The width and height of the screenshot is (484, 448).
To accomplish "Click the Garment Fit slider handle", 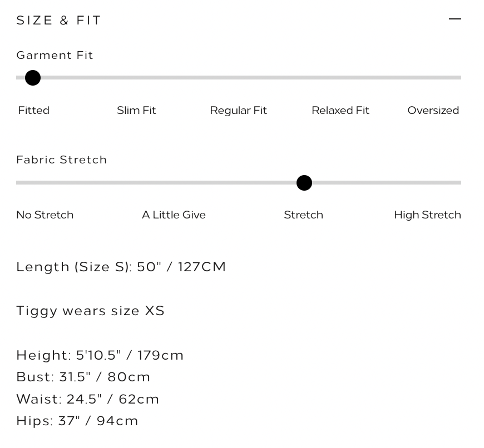I will coord(33,78).
